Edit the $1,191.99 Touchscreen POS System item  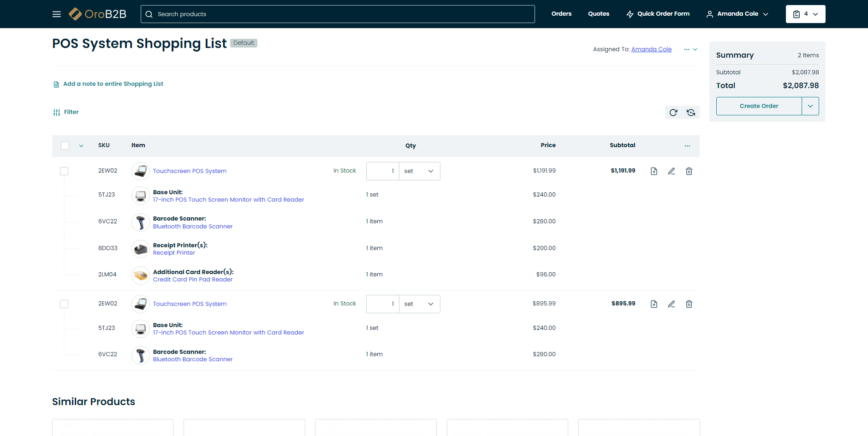coord(672,171)
